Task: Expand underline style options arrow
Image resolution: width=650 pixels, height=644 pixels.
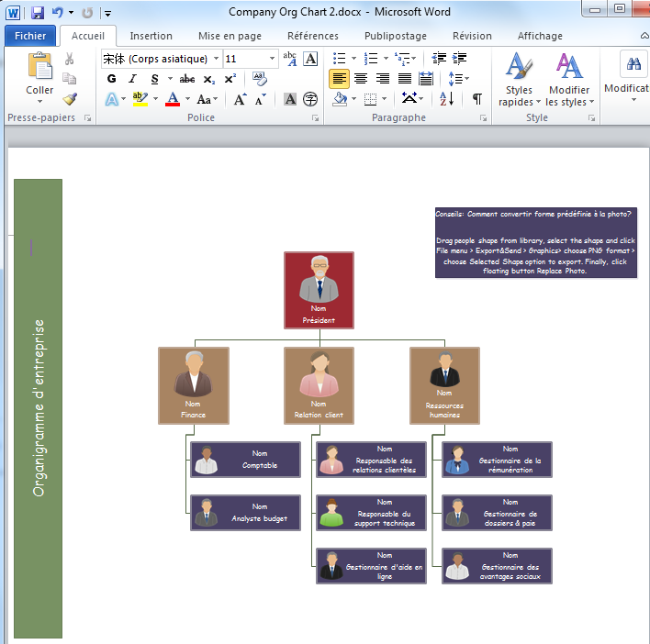Action: coord(170,79)
